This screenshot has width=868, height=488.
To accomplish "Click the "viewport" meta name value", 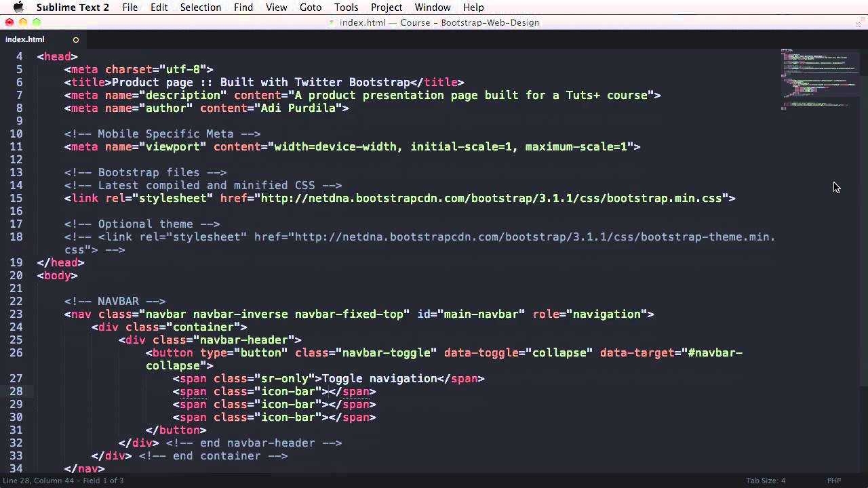I will tap(173, 147).
